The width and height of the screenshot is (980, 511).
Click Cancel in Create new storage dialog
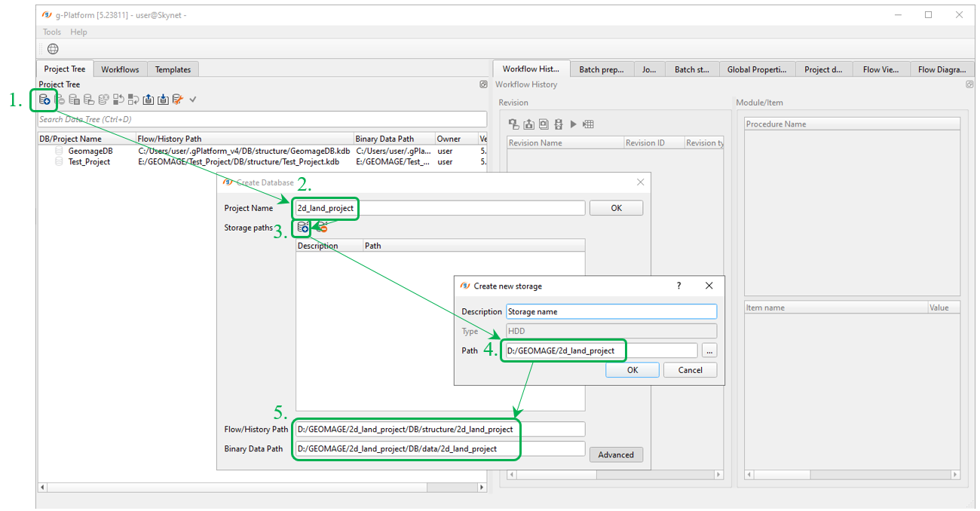[690, 370]
